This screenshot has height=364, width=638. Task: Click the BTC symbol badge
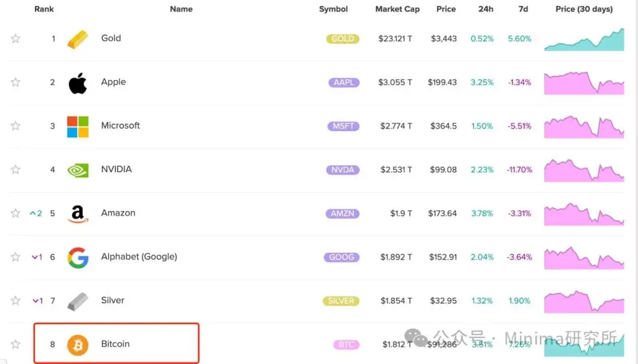(x=346, y=345)
